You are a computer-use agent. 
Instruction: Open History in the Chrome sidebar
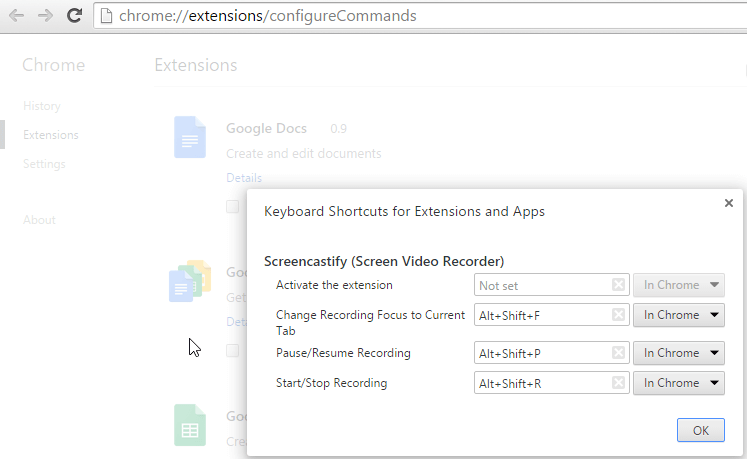coord(42,106)
